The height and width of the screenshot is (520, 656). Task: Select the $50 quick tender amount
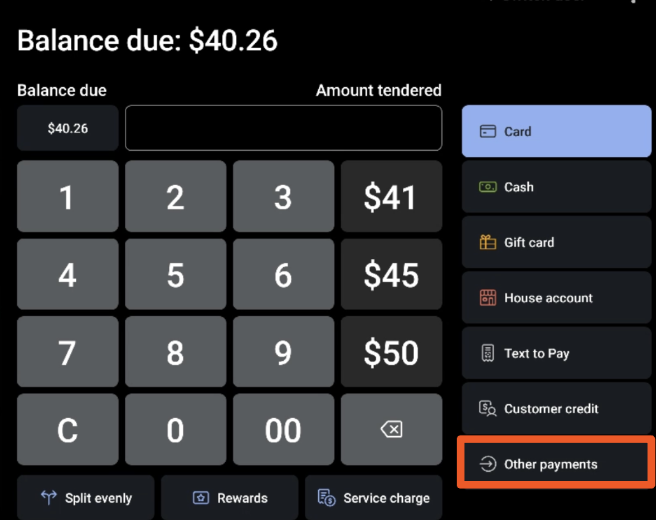391,352
